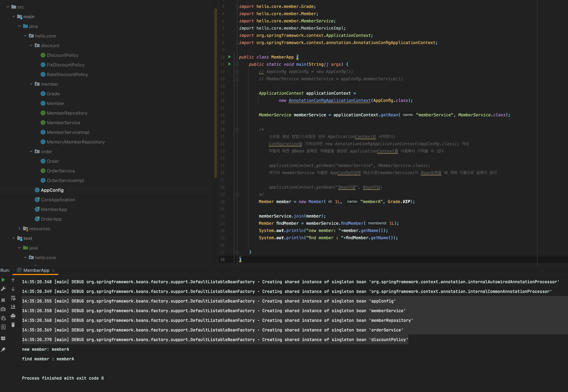
Task: Click the Stop process square icon
Action: [3, 300]
